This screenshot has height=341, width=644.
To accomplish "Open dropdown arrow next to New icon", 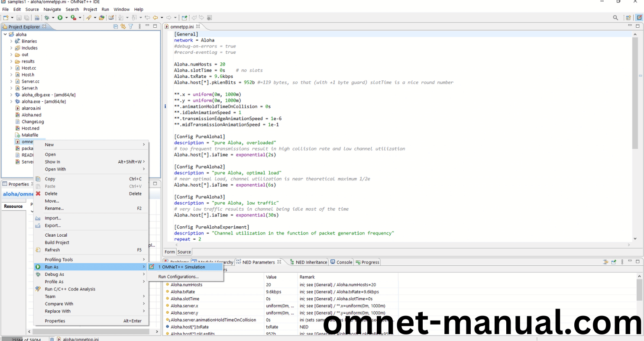I will (12, 18).
